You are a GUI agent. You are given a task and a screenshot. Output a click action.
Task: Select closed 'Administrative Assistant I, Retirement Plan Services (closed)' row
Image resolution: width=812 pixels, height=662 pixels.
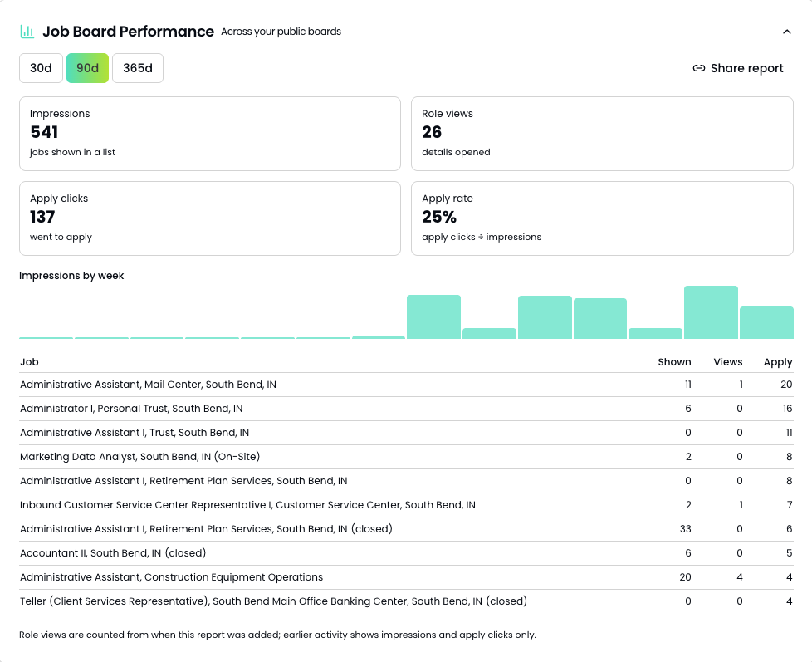tap(406, 529)
